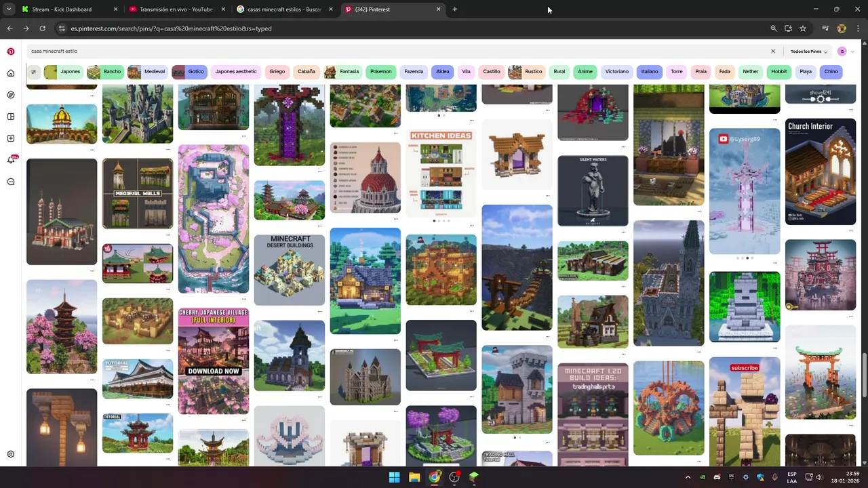Open File Explorer from the taskbar
Viewport: 868px width, 488px height.
coord(414,477)
